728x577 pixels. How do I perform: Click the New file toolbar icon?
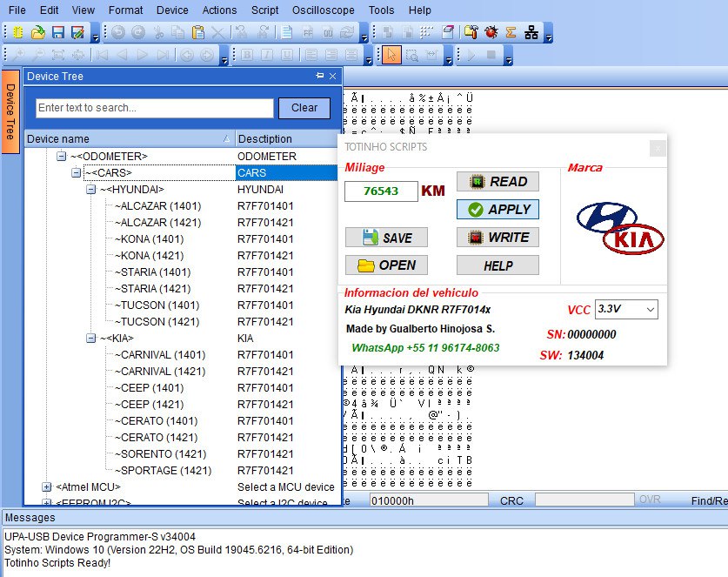pos(17,33)
